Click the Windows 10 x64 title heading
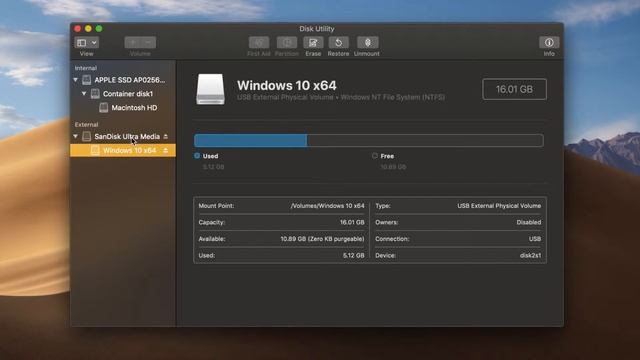 (287, 85)
